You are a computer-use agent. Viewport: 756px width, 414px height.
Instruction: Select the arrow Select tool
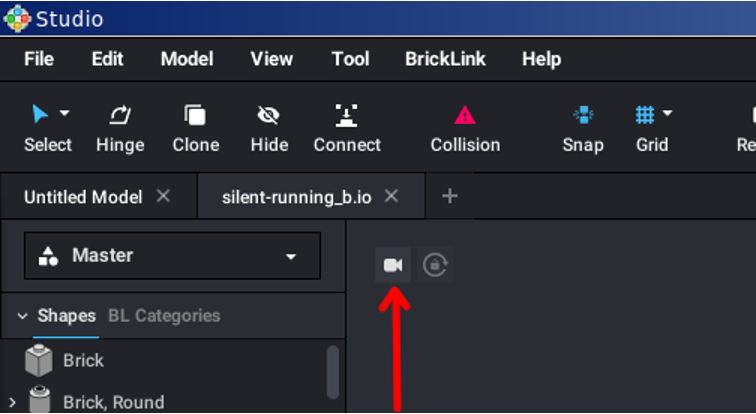tap(40, 115)
